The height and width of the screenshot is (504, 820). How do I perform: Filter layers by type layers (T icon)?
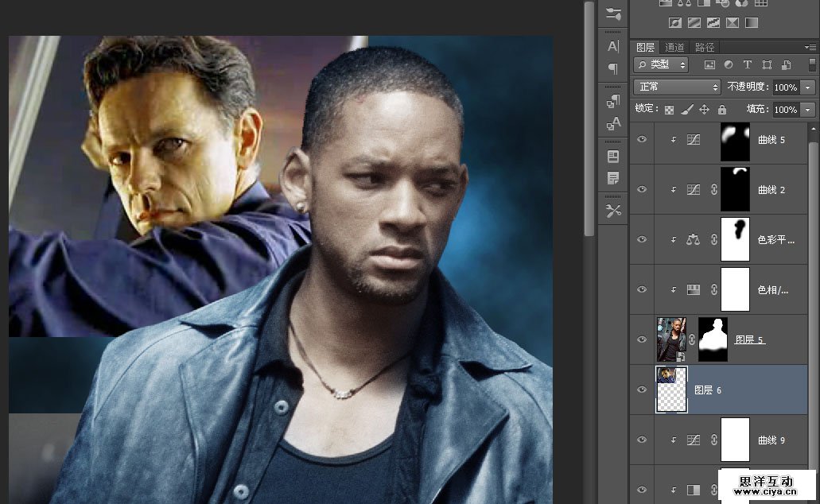tap(747, 64)
